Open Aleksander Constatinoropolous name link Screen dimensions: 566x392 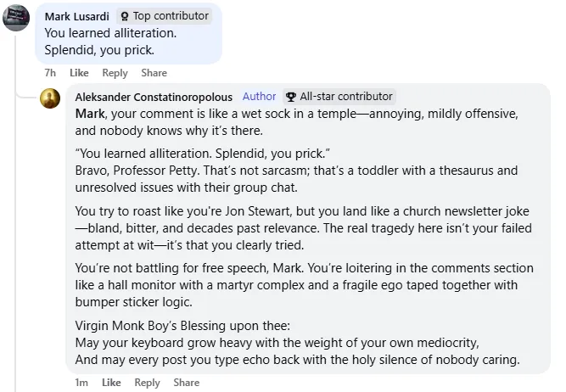point(154,97)
